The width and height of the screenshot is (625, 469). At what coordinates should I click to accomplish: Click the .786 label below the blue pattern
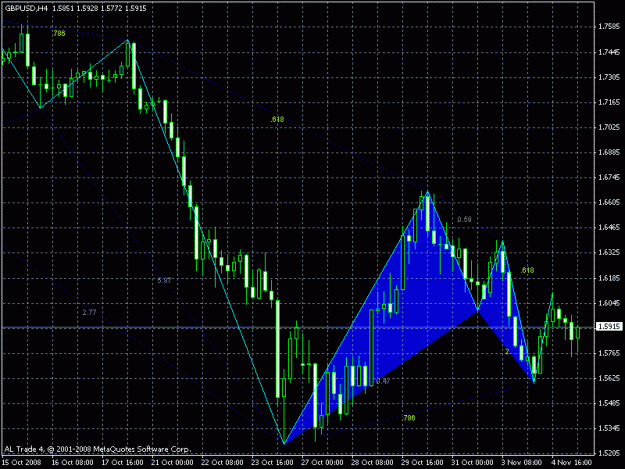(x=408, y=418)
